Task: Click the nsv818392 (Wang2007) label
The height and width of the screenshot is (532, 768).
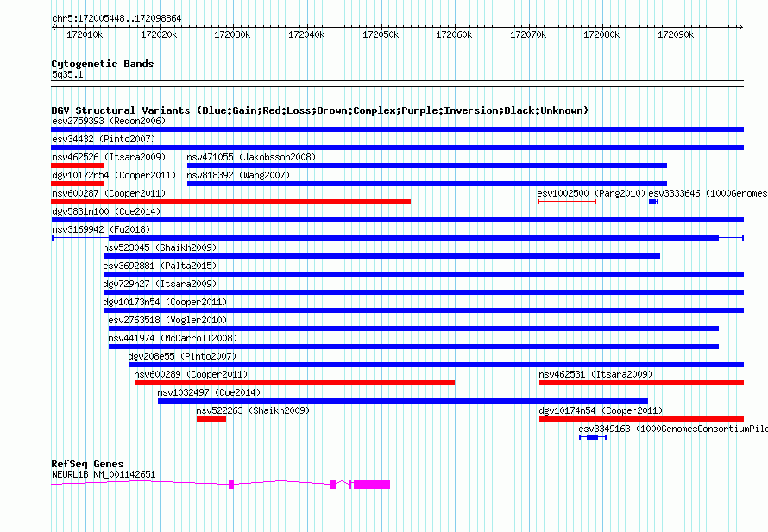Action: point(238,175)
